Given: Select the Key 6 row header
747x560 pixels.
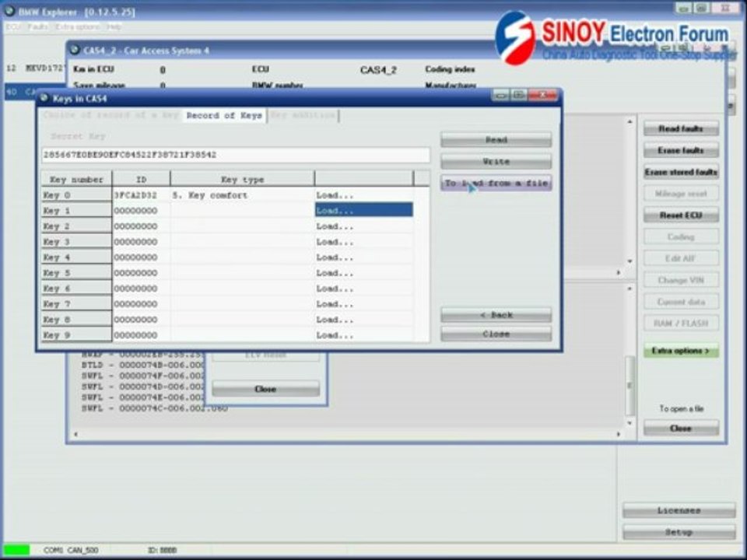Looking at the screenshot, I should [x=76, y=289].
